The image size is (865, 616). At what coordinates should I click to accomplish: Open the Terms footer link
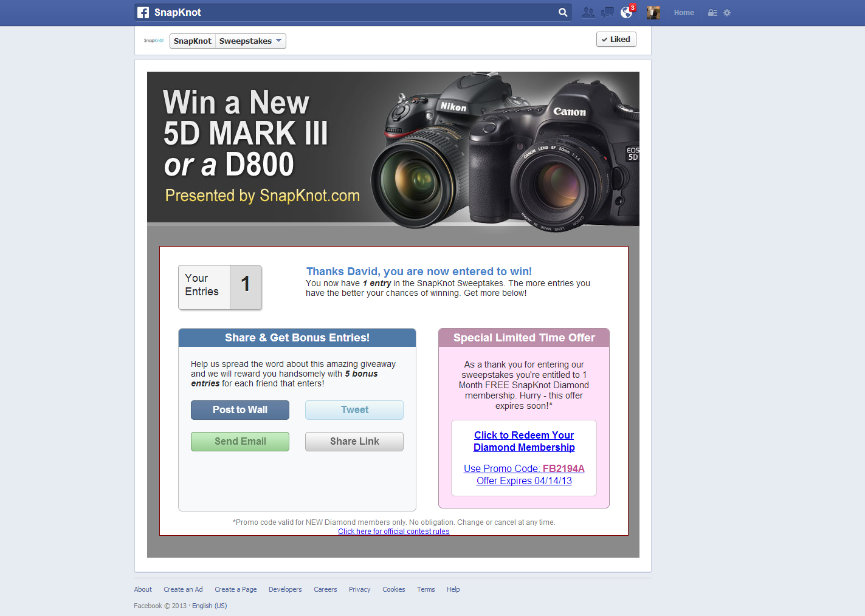click(426, 589)
